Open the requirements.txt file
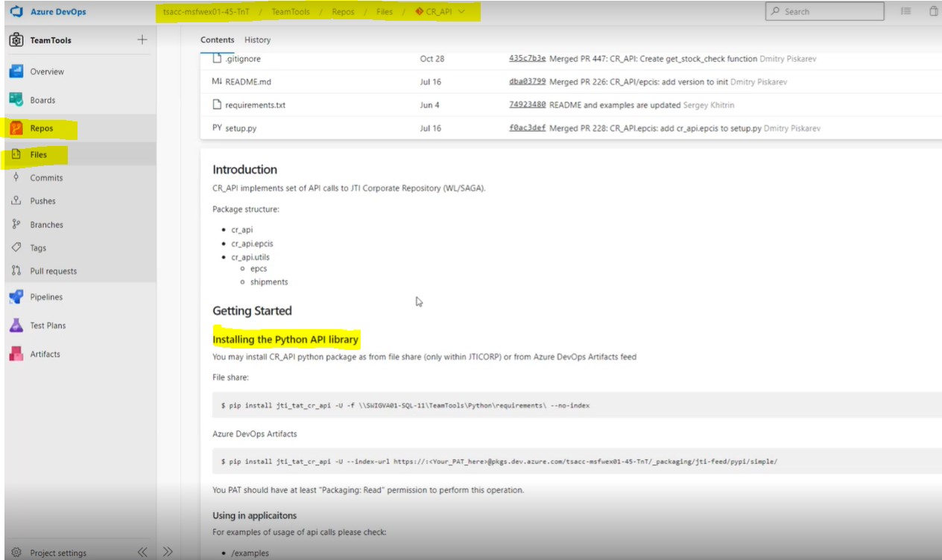 click(255, 105)
